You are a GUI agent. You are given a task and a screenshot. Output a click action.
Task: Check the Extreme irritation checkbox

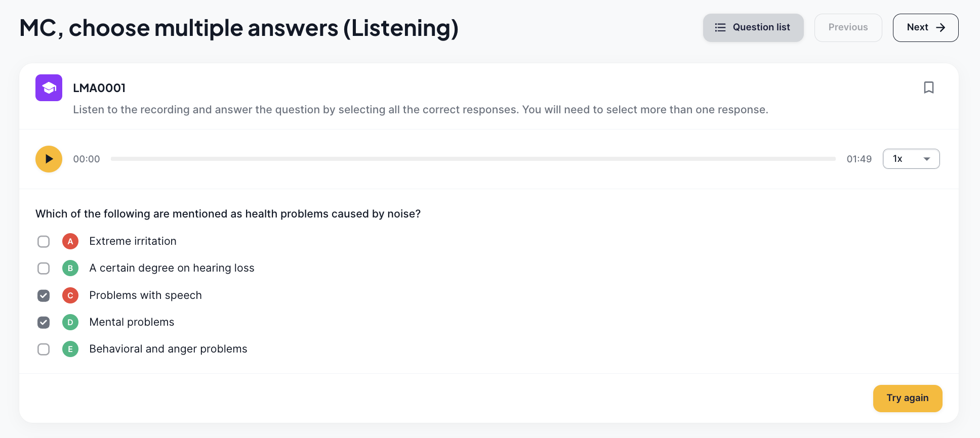(x=44, y=241)
